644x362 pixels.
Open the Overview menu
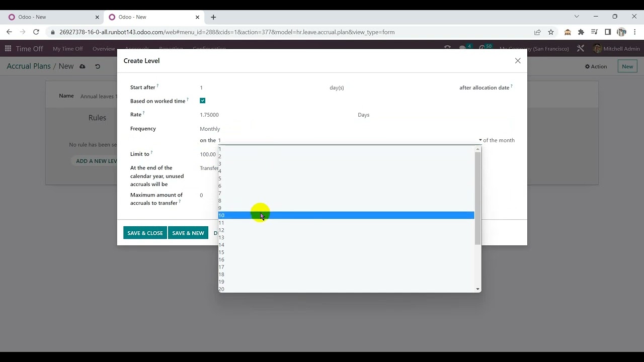point(104,49)
